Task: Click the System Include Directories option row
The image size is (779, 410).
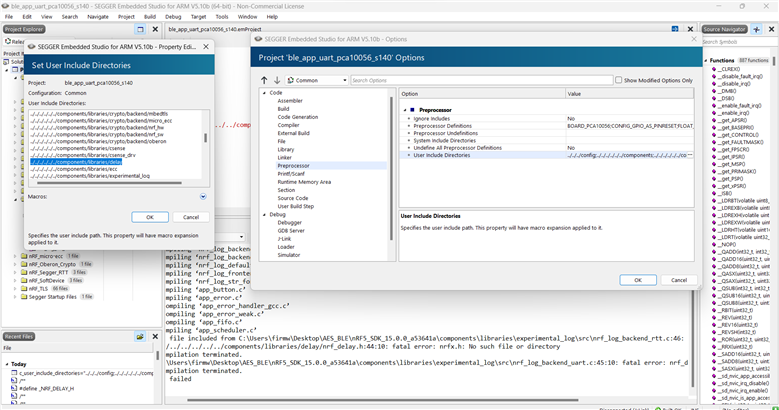Action: coord(546,141)
